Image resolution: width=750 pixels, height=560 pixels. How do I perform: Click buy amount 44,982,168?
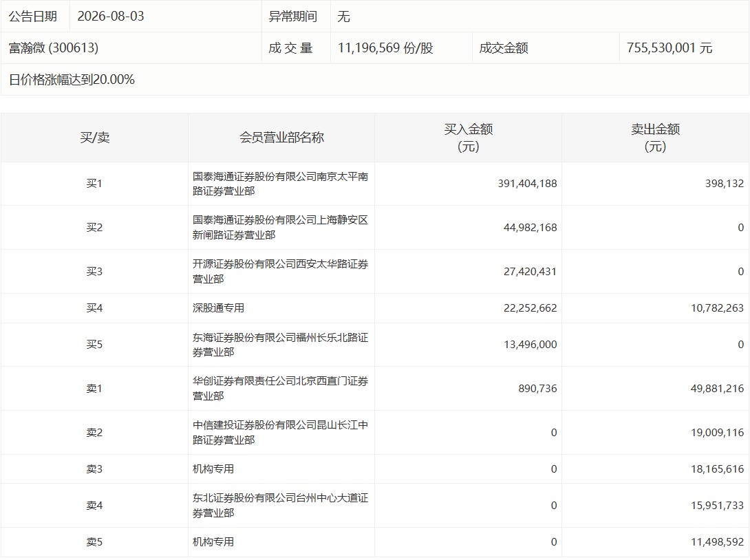tap(530, 228)
